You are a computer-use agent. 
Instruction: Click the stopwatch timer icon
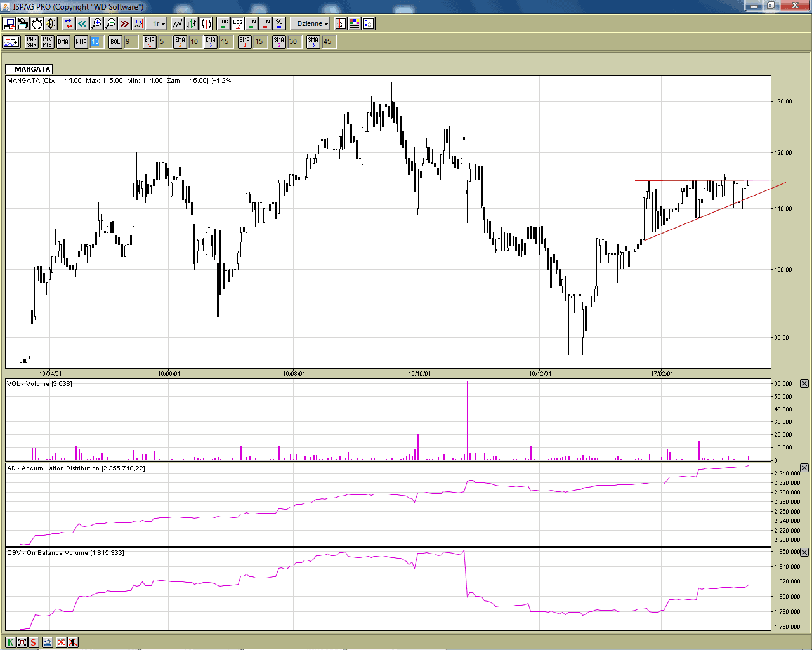pos(37,23)
